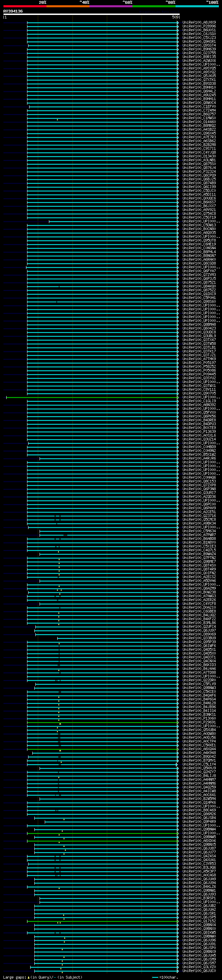This screenshot has width=222, height=980.
Task: Click the purple ~60% identity legend bar
Action: (x=111, y=6)
